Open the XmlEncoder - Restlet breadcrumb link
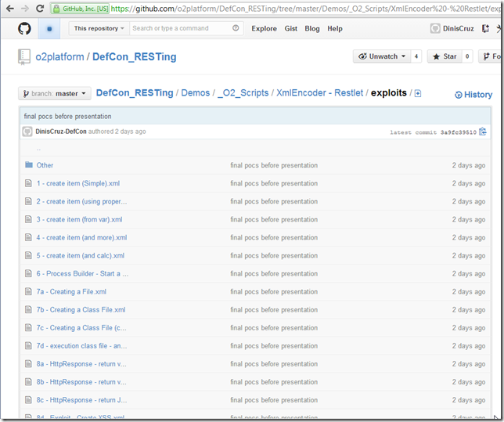 tap(320, 93)
